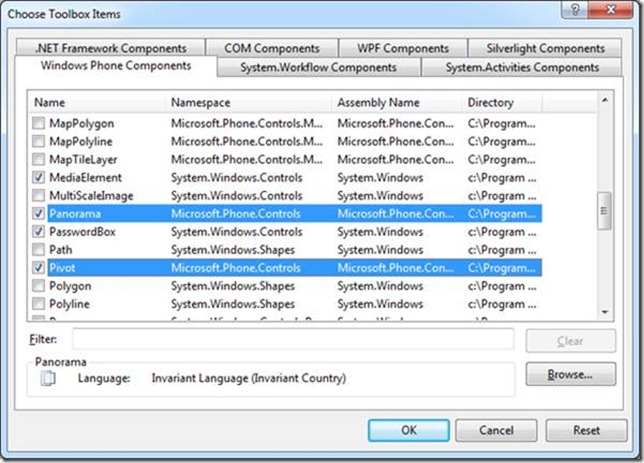Uncheck the Pivot checkbox
The image size is (644, 463).
click(x=39, y=268)
